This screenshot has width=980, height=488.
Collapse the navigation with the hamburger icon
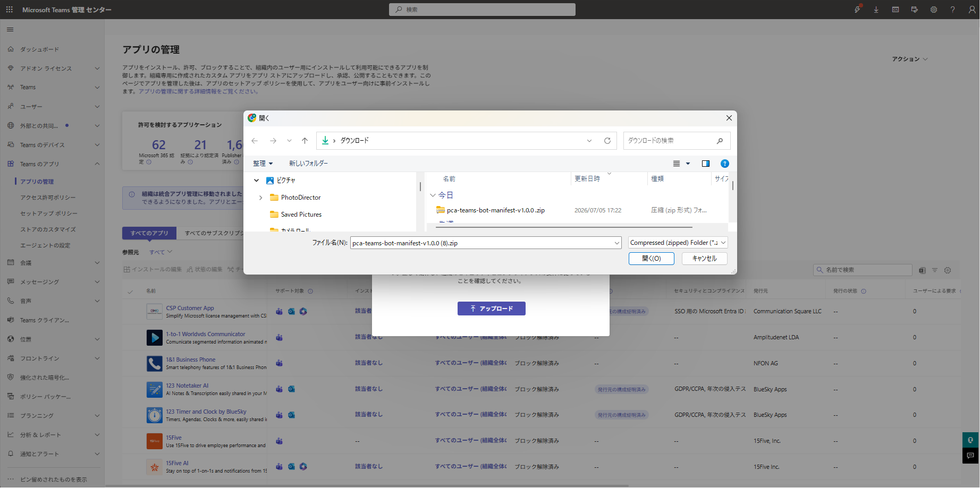[x=10, y=30]
